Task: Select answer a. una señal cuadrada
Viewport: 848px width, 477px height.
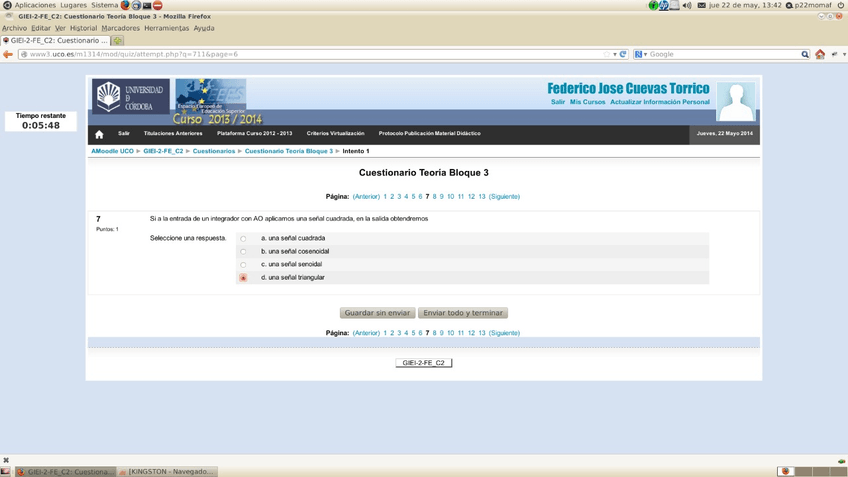Action: [x=243, y=239]
